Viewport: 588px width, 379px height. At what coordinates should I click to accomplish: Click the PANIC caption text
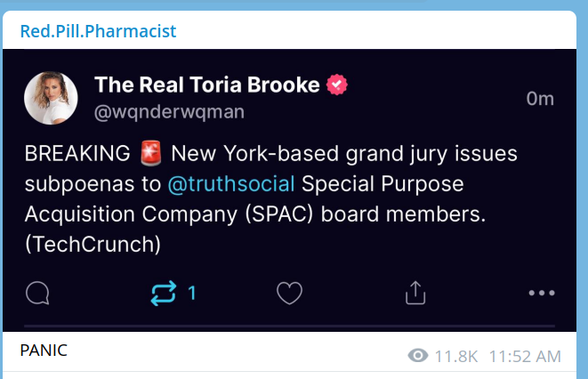coord(44,351)
